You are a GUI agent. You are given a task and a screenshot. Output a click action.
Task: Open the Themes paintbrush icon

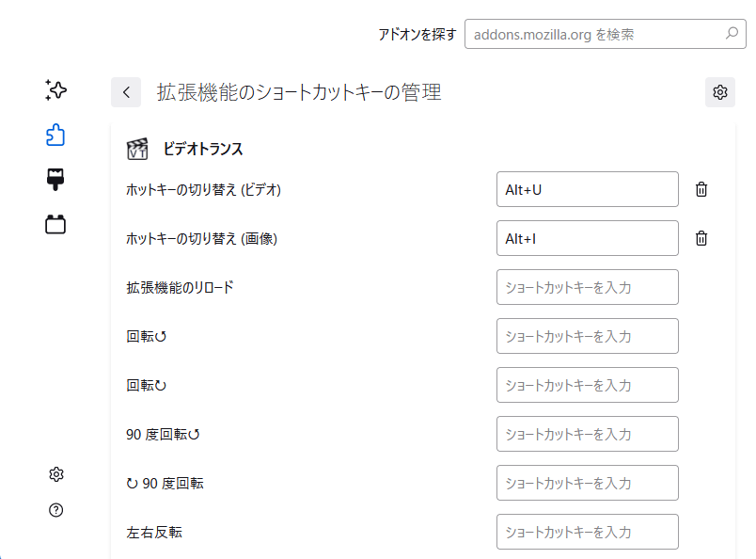(x=55, y=180)
